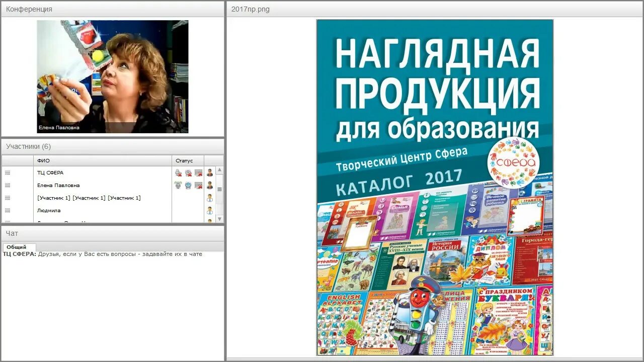This screenshot has width=644, height=362.
Task: Click the catalog cover image 2017np.png
Action: pyautogui.click(x=435, y=188)
